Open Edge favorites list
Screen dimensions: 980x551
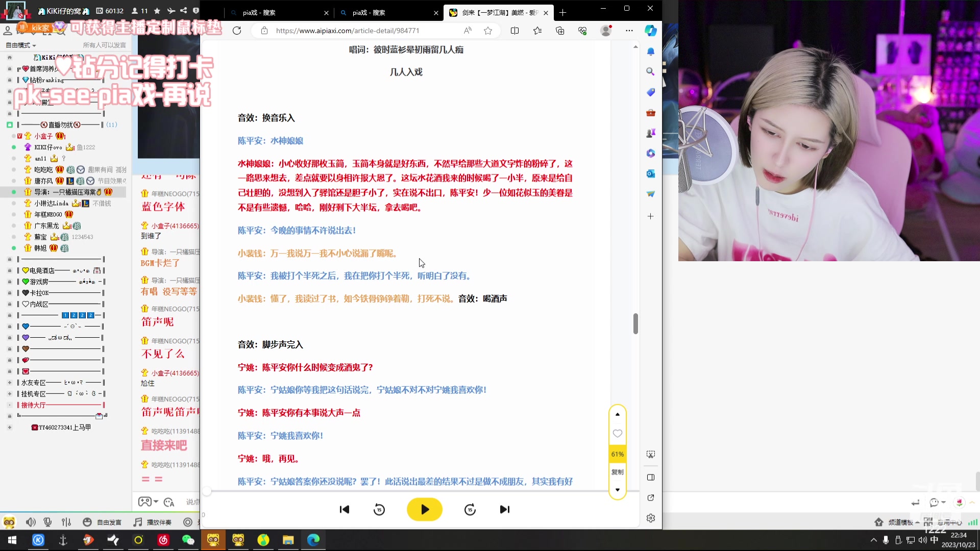click(x=537, y=31)
